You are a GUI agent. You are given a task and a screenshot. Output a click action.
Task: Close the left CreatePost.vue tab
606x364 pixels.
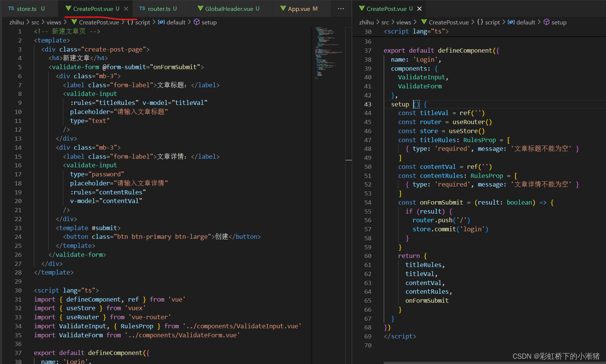(126, 9)
